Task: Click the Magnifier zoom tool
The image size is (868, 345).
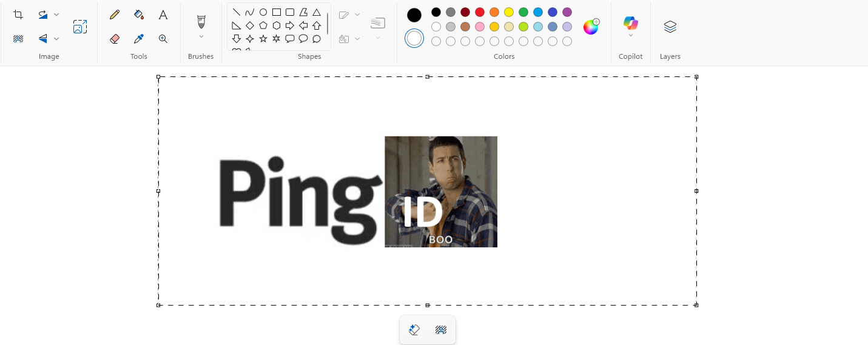Action: (x=163, y=39)
